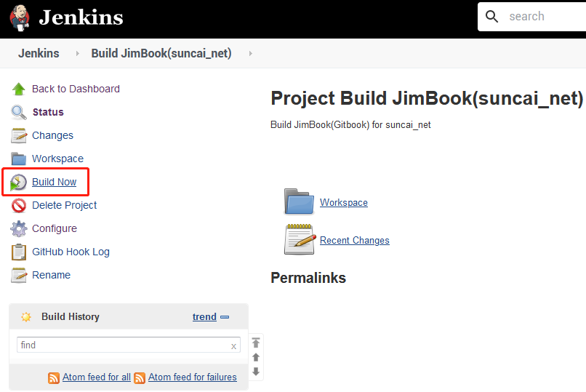
Task: Click the Jenkins title in header
Action: (81, 17)
